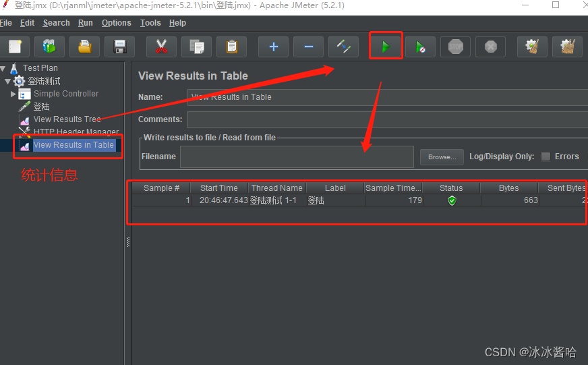The width and height of the screenshot is (588, 365).
Task: Cut selection with the scissors icon
Action: [161, 47]
